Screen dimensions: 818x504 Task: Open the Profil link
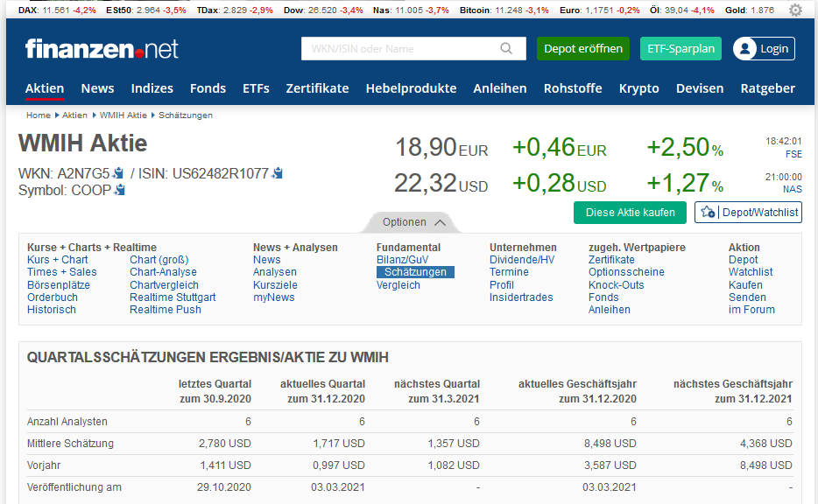point(501,285)
